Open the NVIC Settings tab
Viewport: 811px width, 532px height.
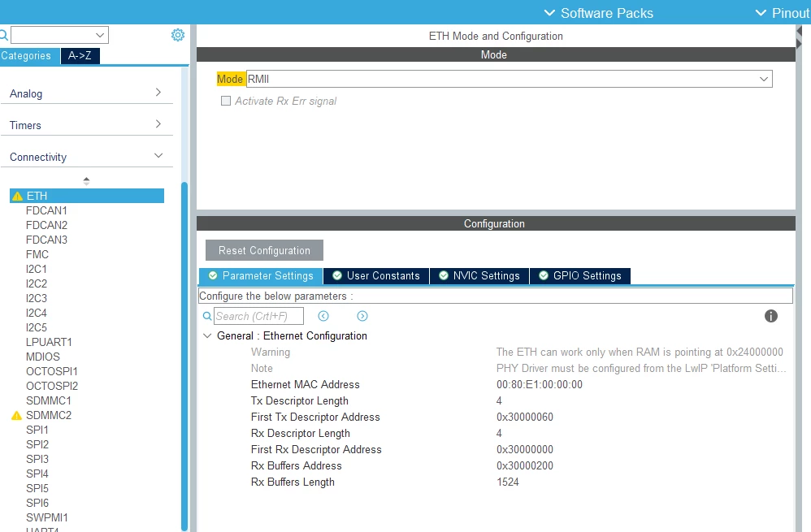(x=479, y=275)
